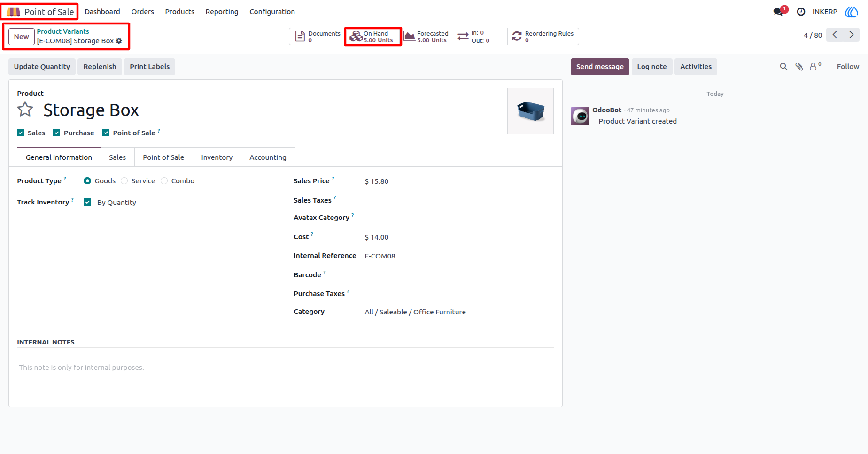Click the Update Quantity button
This screenshot has width=868, height=454.
click(x=42, y=67)
